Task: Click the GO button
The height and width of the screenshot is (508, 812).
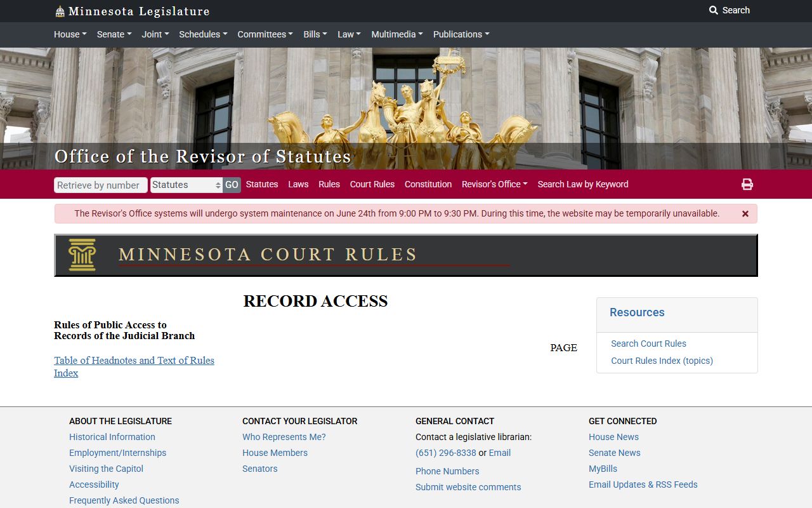Action: pos(232,185)
